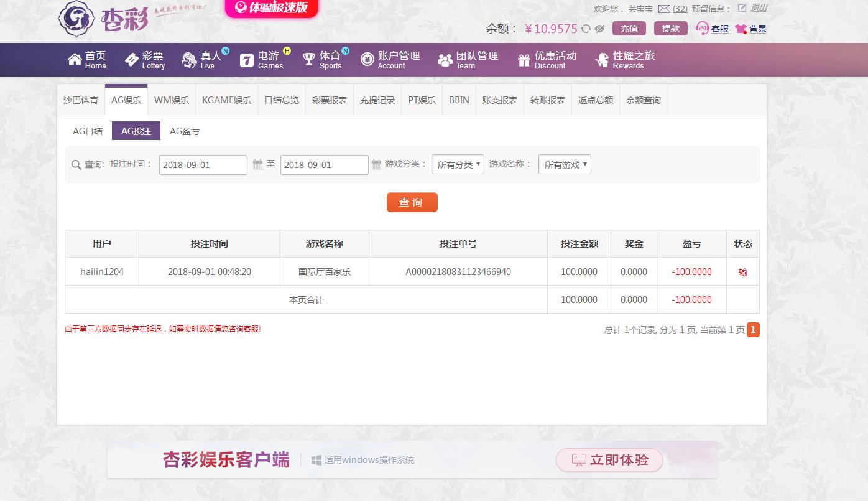Switch to the 充提记录 tab
The width and height of the screenshot is (868, 501).
pyautogui.click(x=377, y=100)
